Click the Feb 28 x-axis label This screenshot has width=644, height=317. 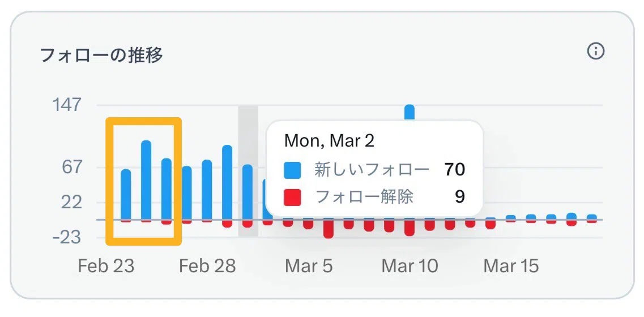tap(207, 266)
